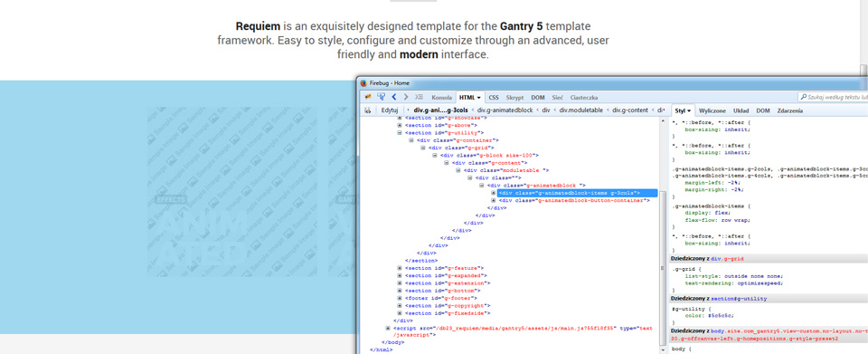The width and height of the screenshot is (868, 354).
Task: Open the Styl panel dropdown
Action: pyautogui.click(x=689, y=110)
